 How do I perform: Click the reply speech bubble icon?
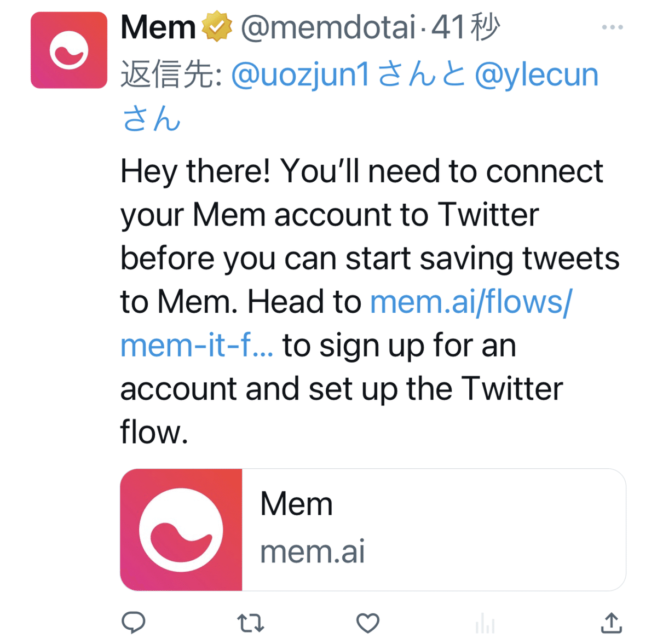[133, 622]
